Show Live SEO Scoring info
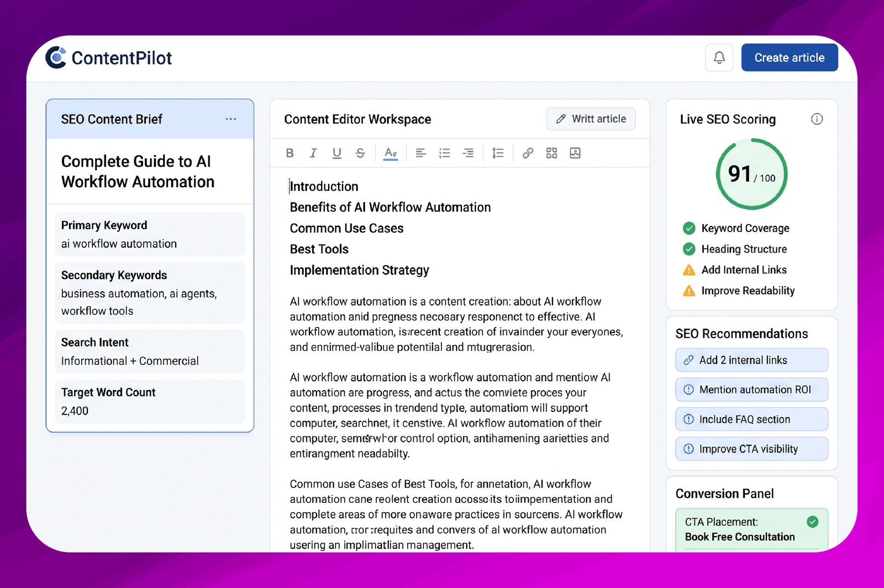The height and width of the screenshot is (588, 884). click(x=817, y=119)
